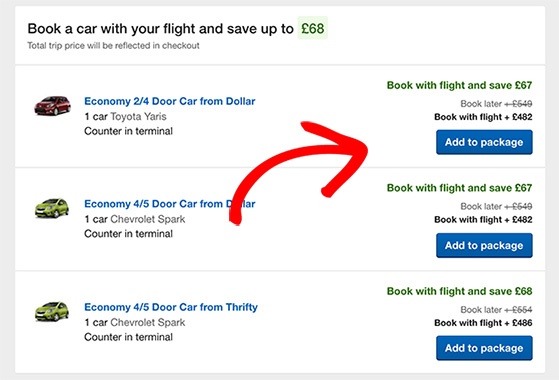Click the green £68 savings badge
Image resolution: width=559 pixels, height=380 pixels.
click(313, 28)
